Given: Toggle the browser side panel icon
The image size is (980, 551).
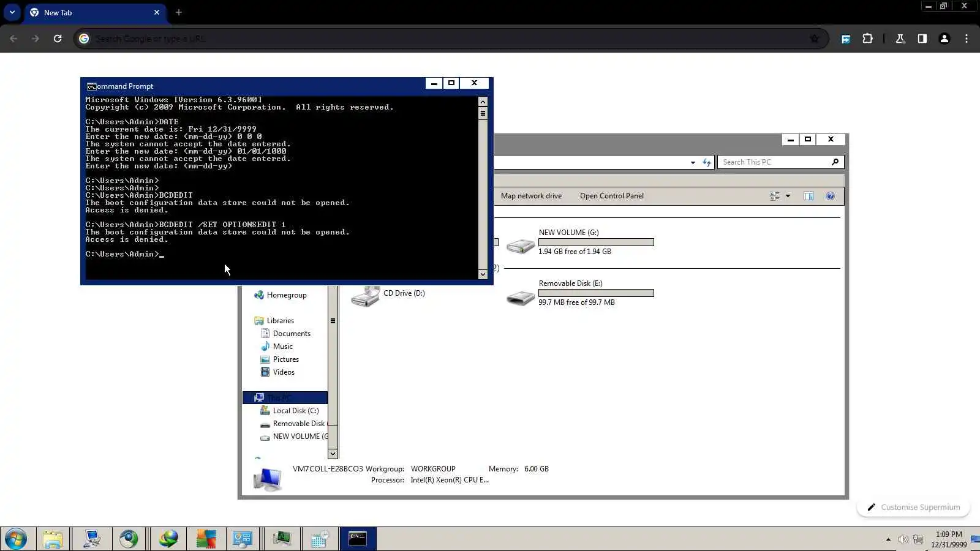Looking at the screenshot, I should click(922, 39).
